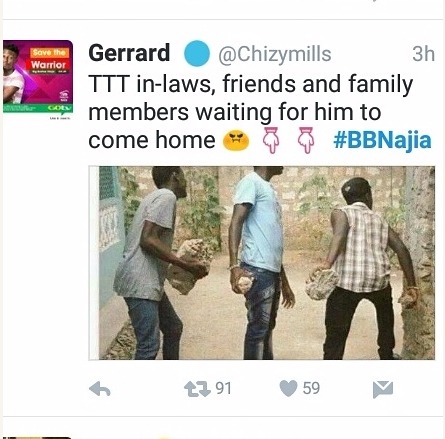View the Save the Warrior avatar
Screen dimensions: 445x439
38,77
